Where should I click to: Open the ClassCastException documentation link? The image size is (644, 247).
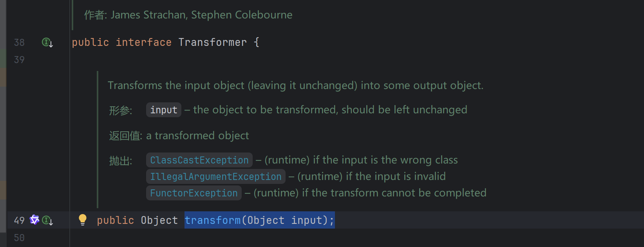(x=199, y=160)
